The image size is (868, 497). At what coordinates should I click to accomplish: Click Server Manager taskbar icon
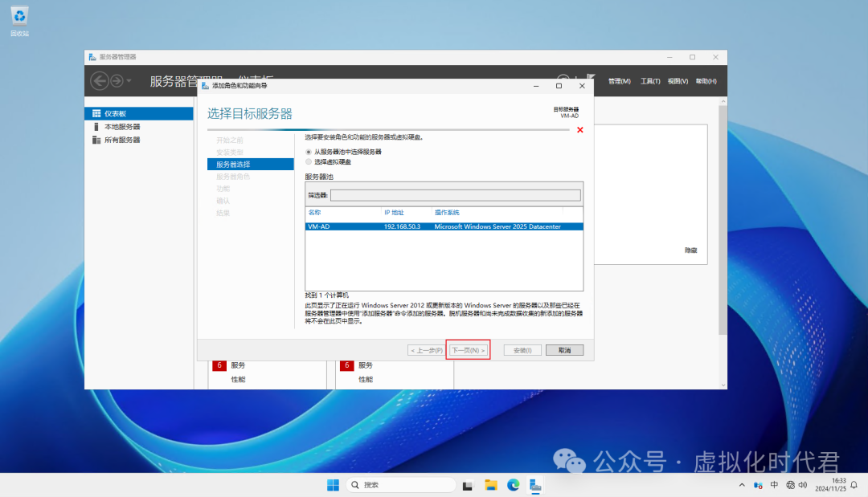(535, 485)
